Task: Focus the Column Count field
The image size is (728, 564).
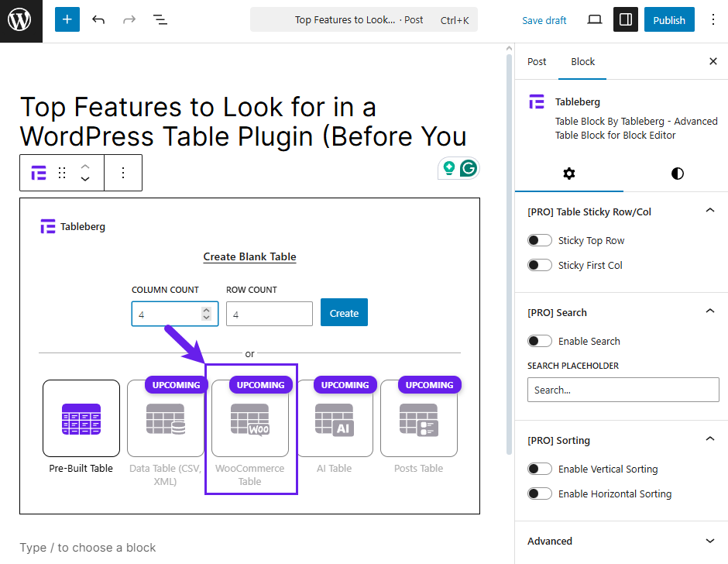Action: 174,314
